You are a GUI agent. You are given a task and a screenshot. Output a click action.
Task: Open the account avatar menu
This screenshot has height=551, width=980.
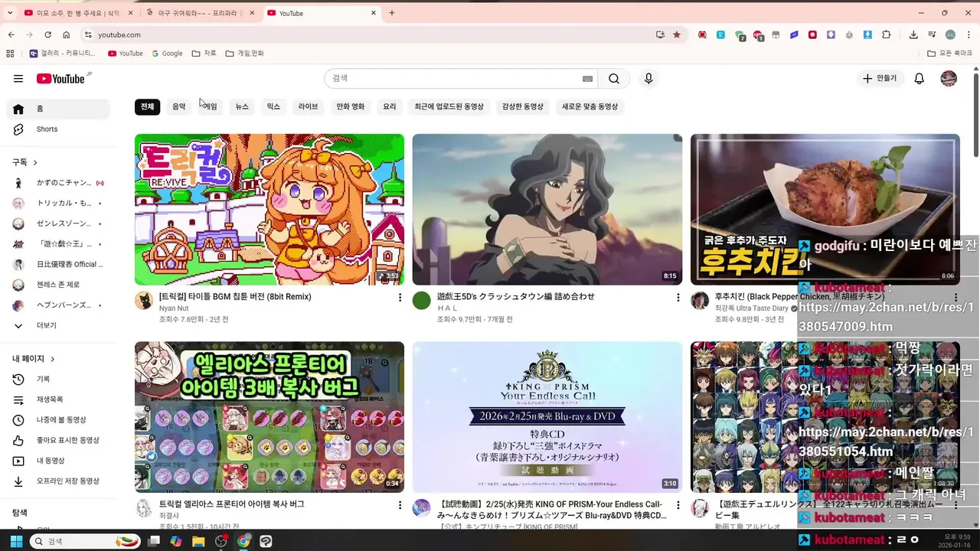click(x=949, y=79)
